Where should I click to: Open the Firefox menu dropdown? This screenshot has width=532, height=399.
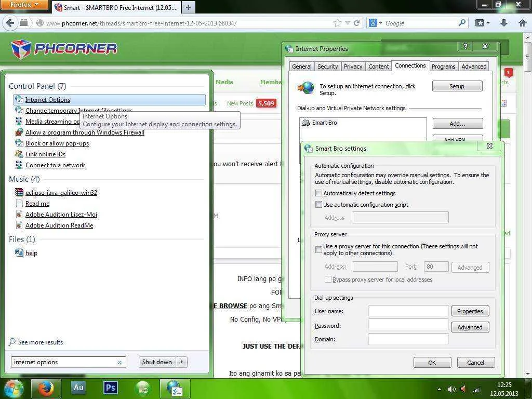(24, 5)
